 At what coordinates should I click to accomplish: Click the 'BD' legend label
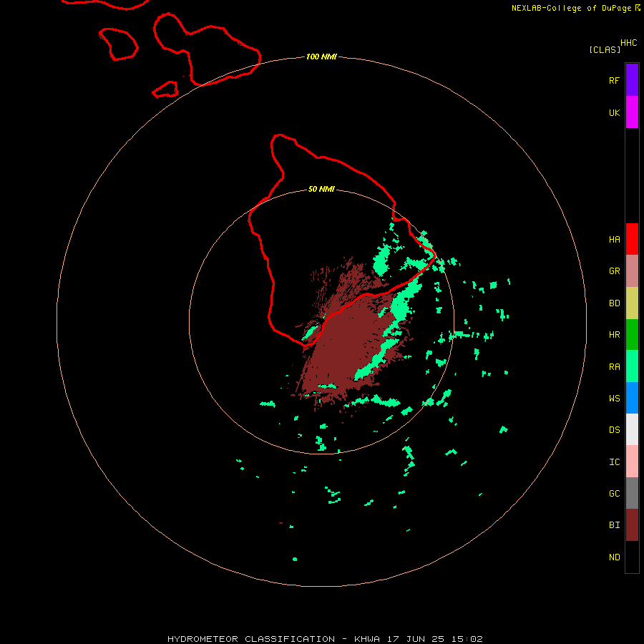point(614,303)
